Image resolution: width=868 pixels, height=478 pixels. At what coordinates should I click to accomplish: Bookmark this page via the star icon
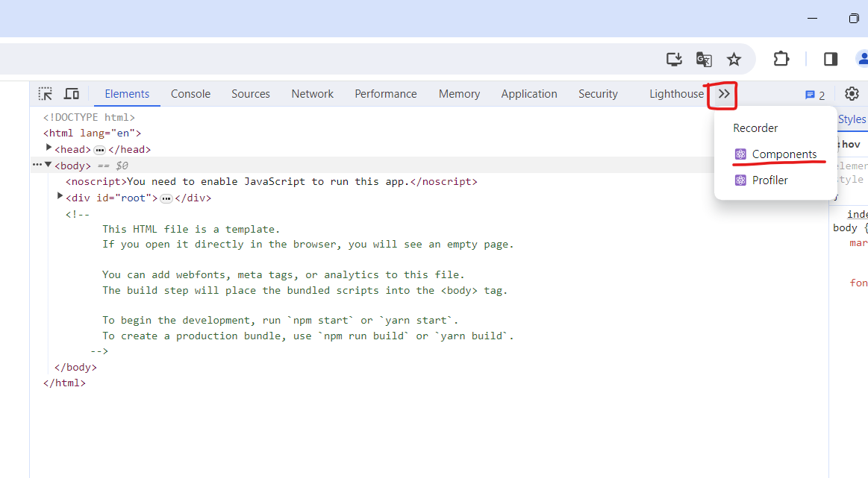point(734,59)
